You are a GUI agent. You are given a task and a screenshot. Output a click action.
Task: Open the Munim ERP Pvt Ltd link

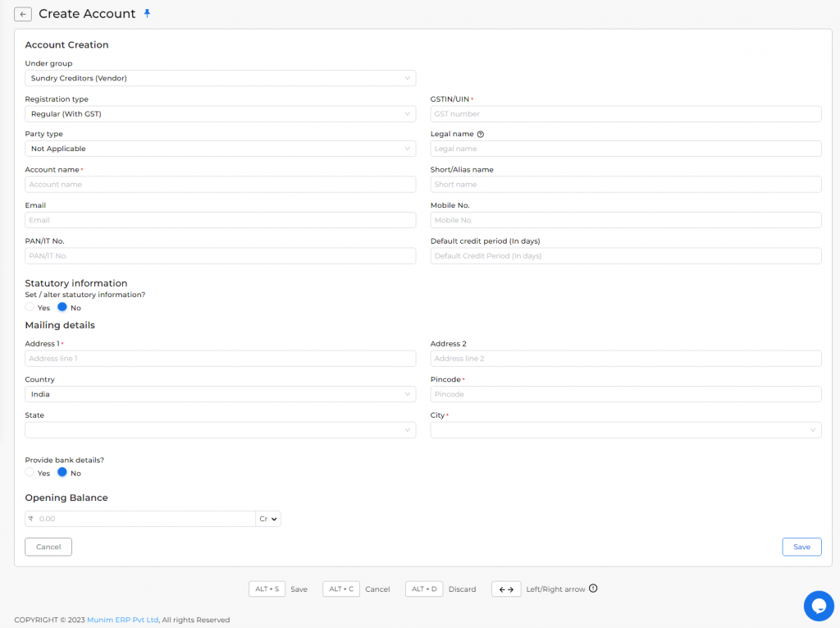(x=123, y=620)
